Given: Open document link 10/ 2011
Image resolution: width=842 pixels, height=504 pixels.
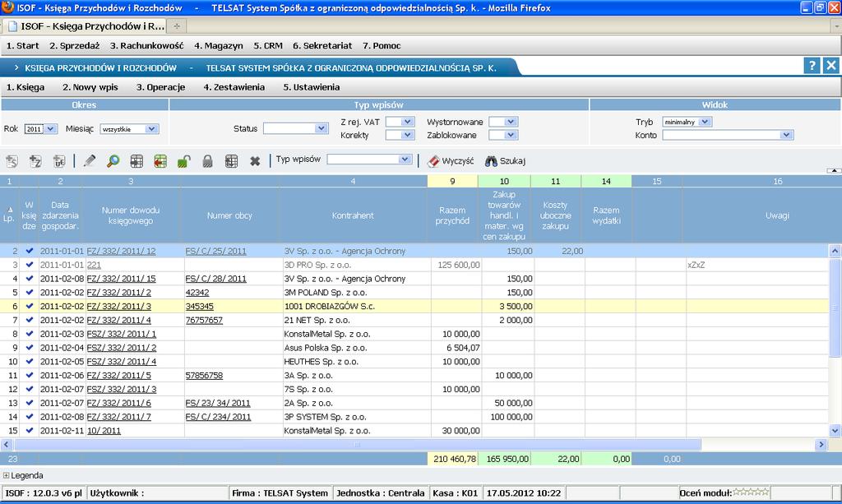Looking at the screenshot, I should 104,431.
